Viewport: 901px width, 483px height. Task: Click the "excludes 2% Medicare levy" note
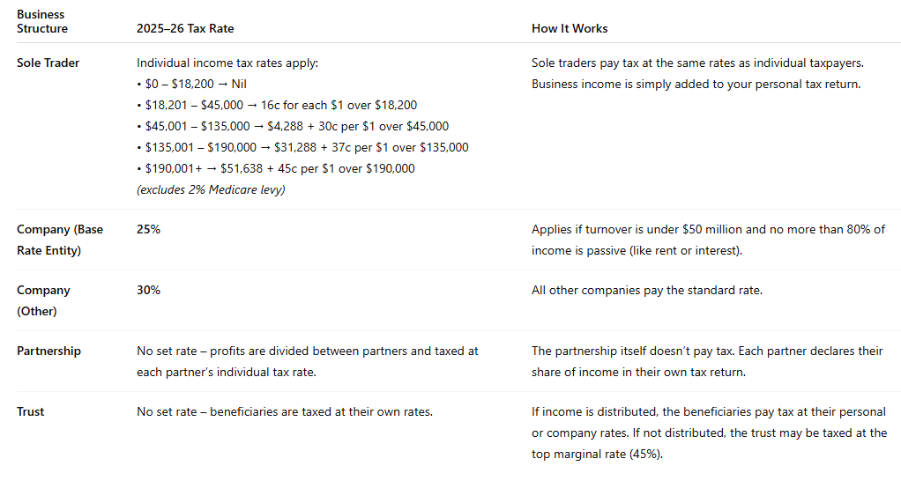(x=210, y=189)
